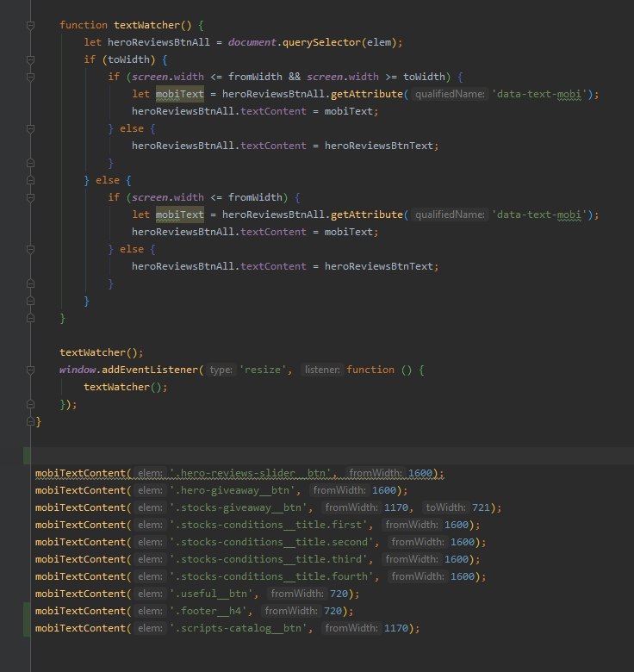Image resolution: width=634 pixels, height=672 pixels.
Task: Click fold end marker at textWatcher's green closing brace
Action: pyautogui.click(x=30, y=319)
